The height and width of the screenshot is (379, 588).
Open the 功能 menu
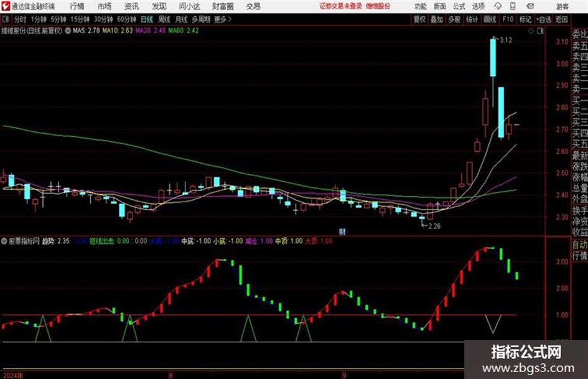pyautogui.click(x=421, y=6)
